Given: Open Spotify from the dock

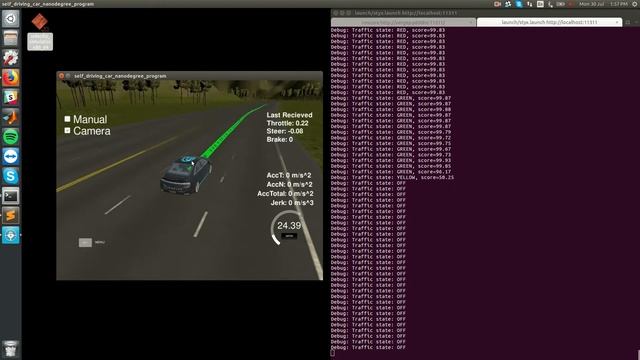Looking at the screenshot, I should [11, 137].
